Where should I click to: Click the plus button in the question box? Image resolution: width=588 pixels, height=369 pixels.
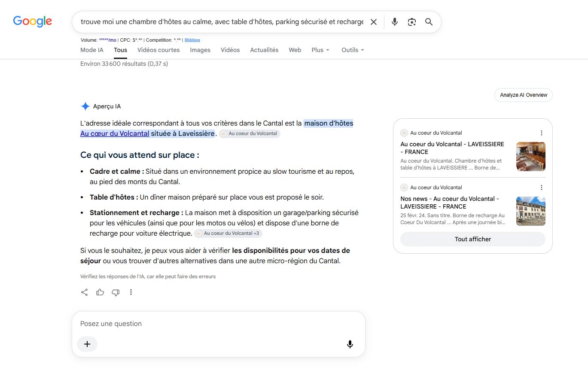click(x=87, y=344)
